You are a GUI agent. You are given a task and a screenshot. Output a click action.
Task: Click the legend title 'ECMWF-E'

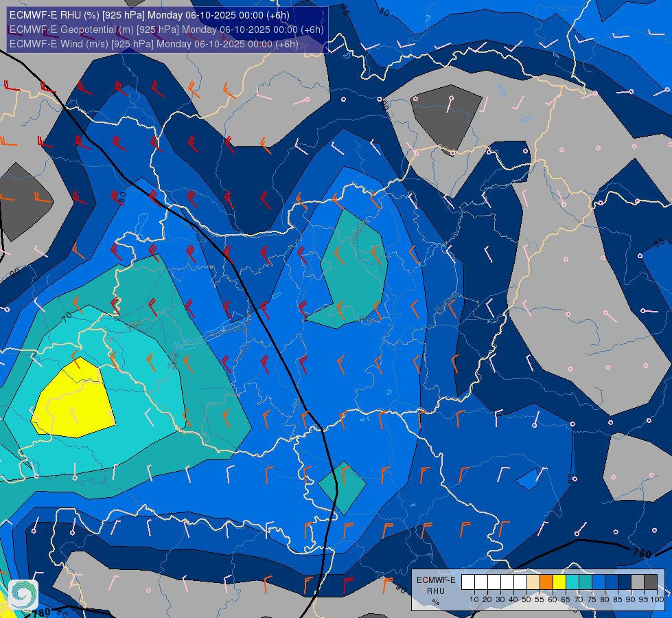point(436,580)
